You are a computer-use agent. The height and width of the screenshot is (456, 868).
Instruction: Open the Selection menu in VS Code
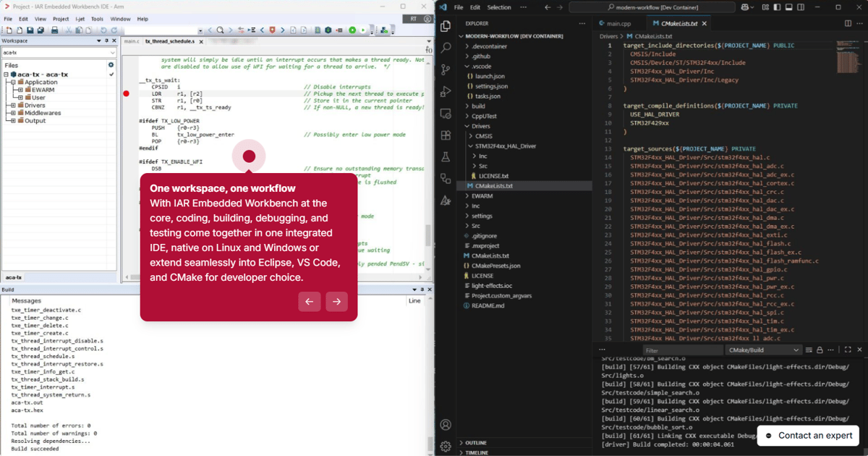(499, 7)
